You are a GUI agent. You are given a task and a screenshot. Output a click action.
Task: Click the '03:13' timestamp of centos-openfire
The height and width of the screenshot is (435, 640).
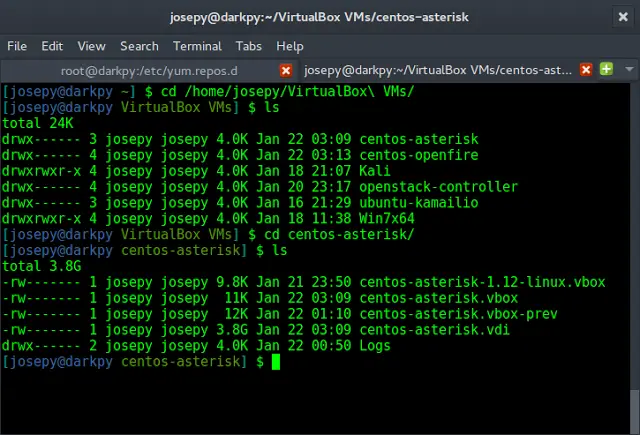click(331, 155)
